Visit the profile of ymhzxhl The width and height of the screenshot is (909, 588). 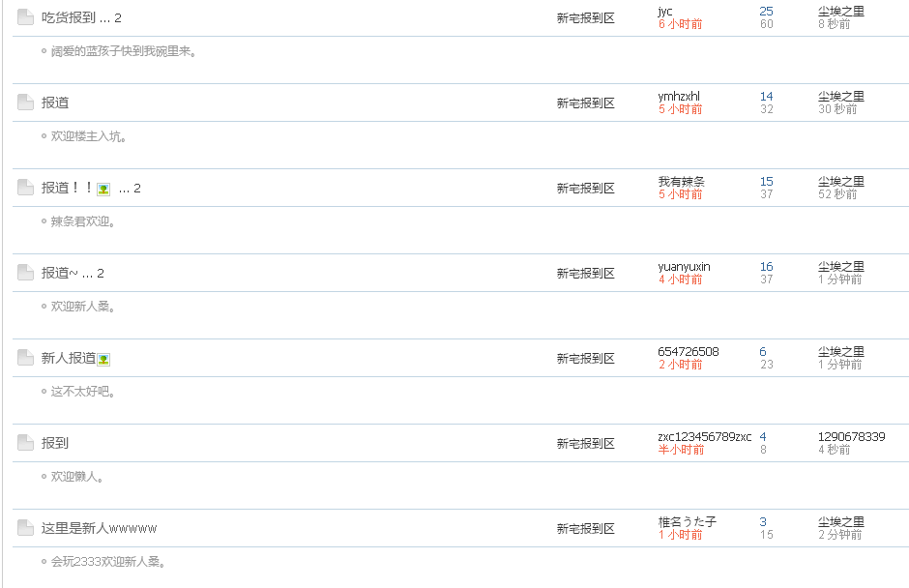click(679, 97)
